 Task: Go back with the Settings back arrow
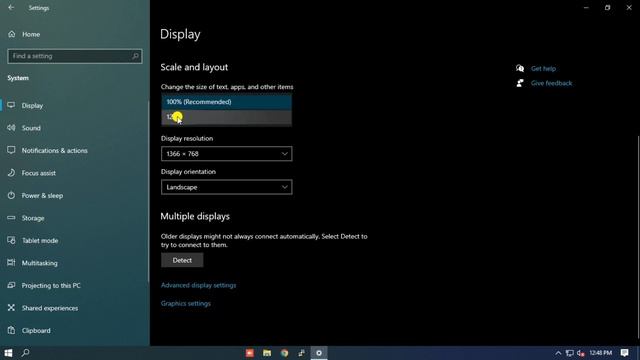coord(11,8)
